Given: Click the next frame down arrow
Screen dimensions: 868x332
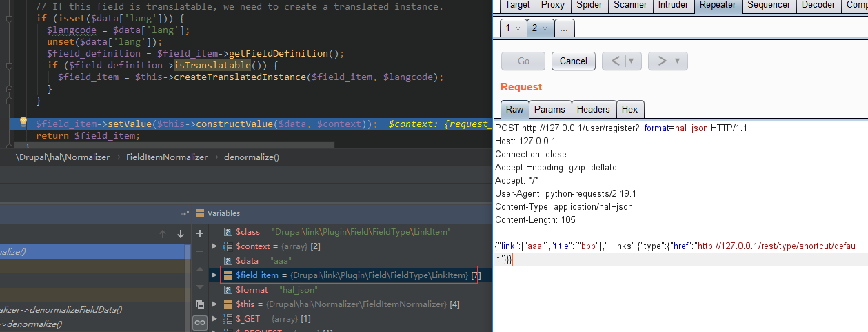Looking at the screenshot, I should [x=181, y=233].
